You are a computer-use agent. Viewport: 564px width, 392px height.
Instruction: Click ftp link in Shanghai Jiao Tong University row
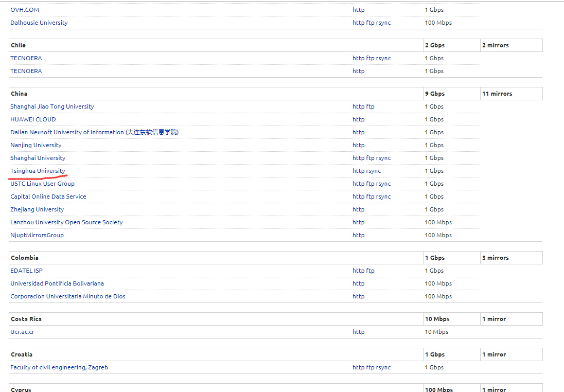(370, 106)
